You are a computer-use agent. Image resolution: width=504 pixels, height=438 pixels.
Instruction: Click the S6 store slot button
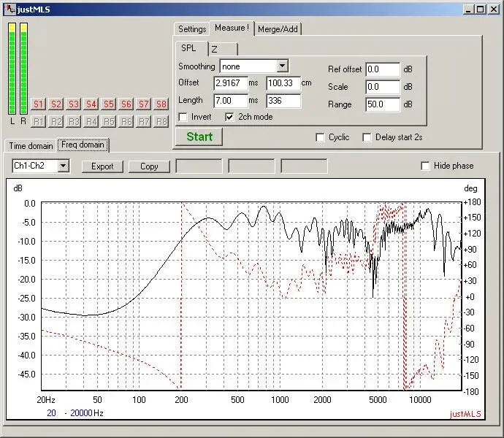click(x=126, y=104)
